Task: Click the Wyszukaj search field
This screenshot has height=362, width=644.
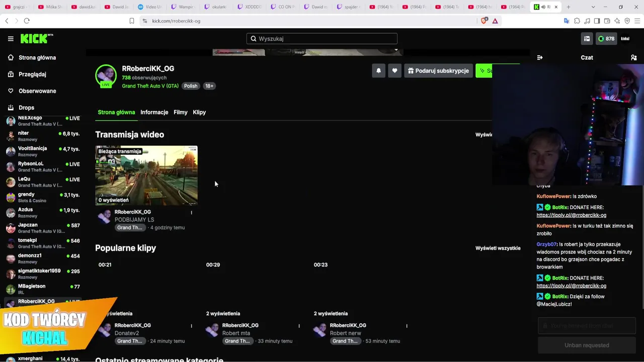Action: coord(322,39)
